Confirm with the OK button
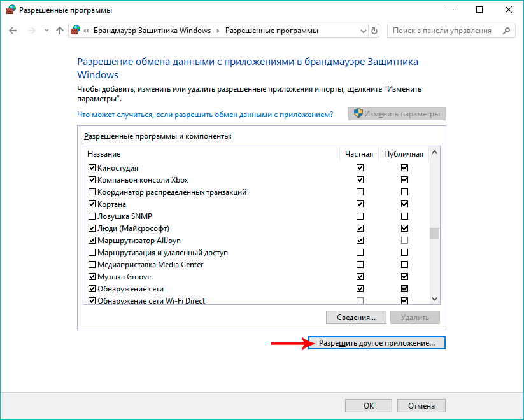This screenshot has width=524, height=420. (x=368, y=405)
